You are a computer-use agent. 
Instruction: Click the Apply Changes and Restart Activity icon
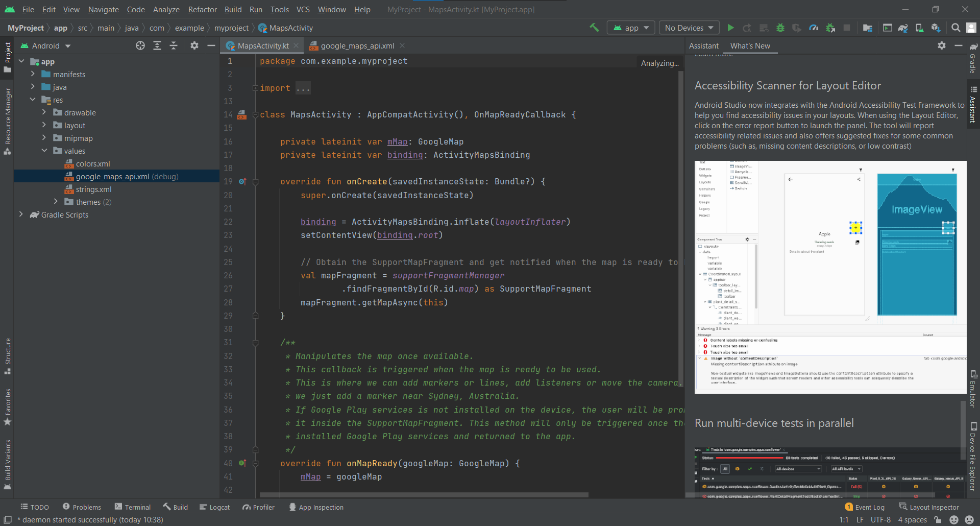coord(747,28)
